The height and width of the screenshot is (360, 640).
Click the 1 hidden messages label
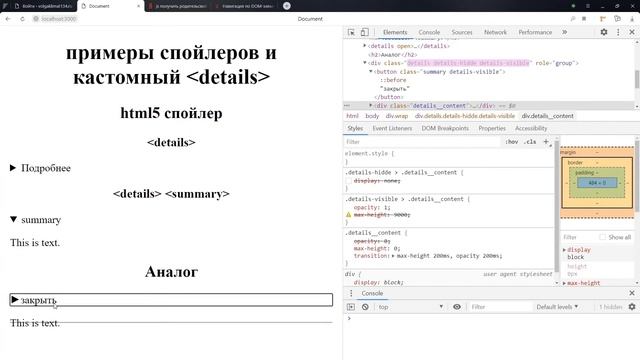[611, 307]
